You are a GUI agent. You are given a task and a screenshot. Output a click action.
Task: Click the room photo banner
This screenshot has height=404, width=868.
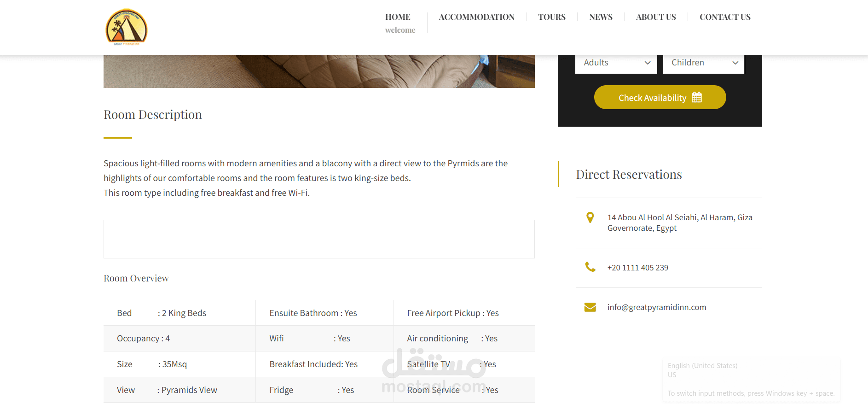click(x=319, y=71)
